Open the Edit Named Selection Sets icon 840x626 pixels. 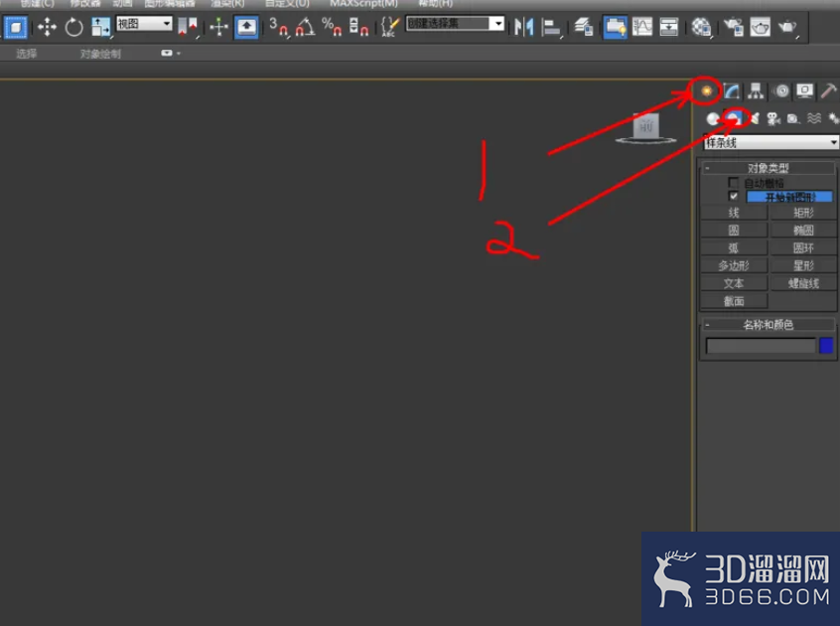pos(389,27)
